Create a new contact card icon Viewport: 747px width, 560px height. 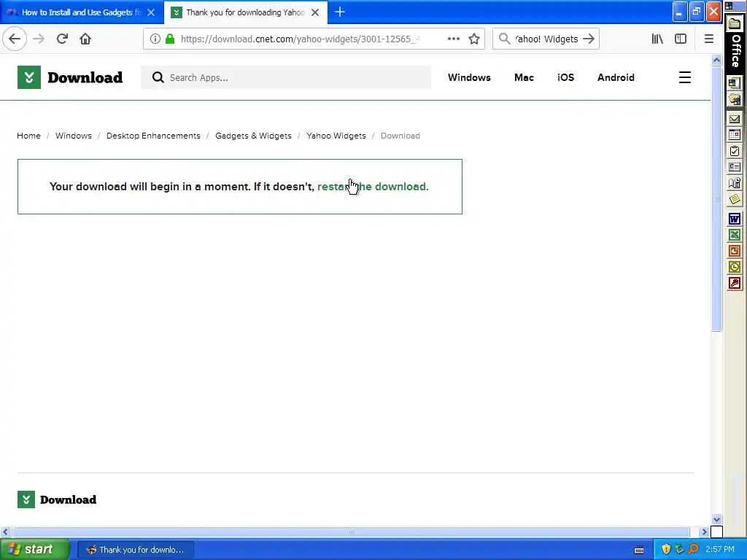(734, 167)
